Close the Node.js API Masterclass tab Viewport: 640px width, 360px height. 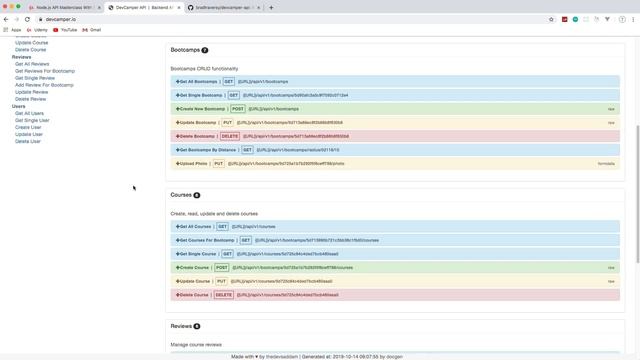coord(99,7)
